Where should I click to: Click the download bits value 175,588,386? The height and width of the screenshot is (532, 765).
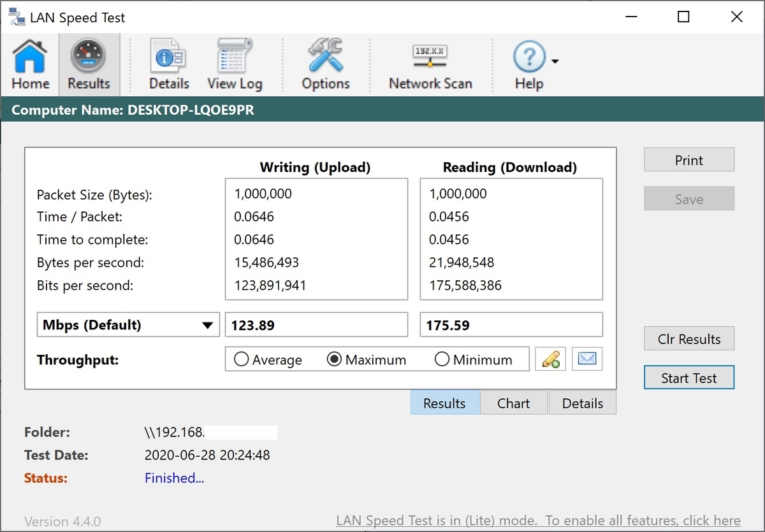[465, 285]
